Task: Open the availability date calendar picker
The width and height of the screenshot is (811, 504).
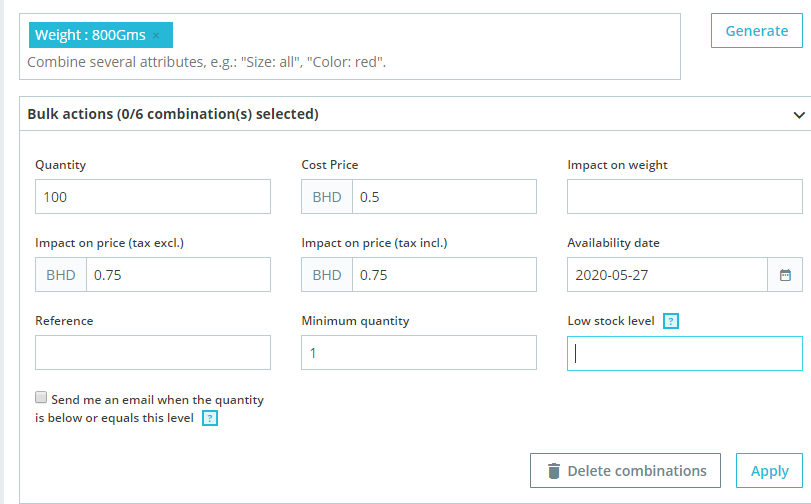Action: [785, 274]
